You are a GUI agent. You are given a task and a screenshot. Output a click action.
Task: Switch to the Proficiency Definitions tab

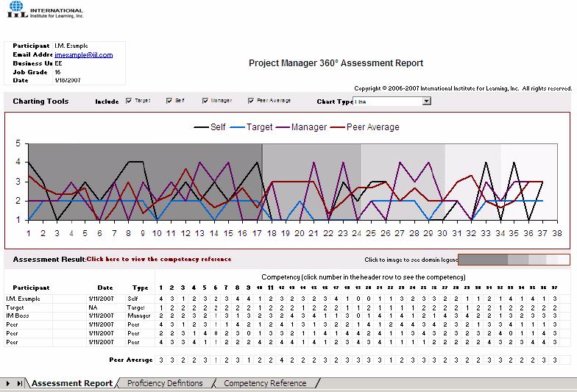[165, 383]
